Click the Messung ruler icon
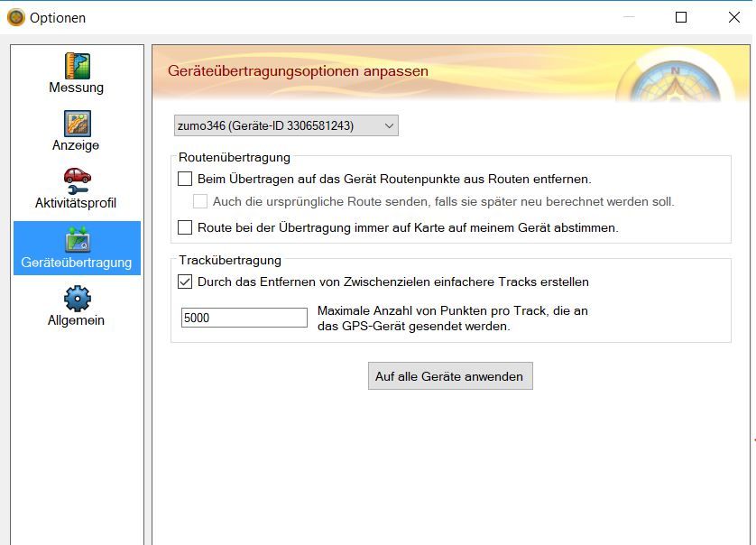This screenshot has width=756, height=545. point(77,66)
